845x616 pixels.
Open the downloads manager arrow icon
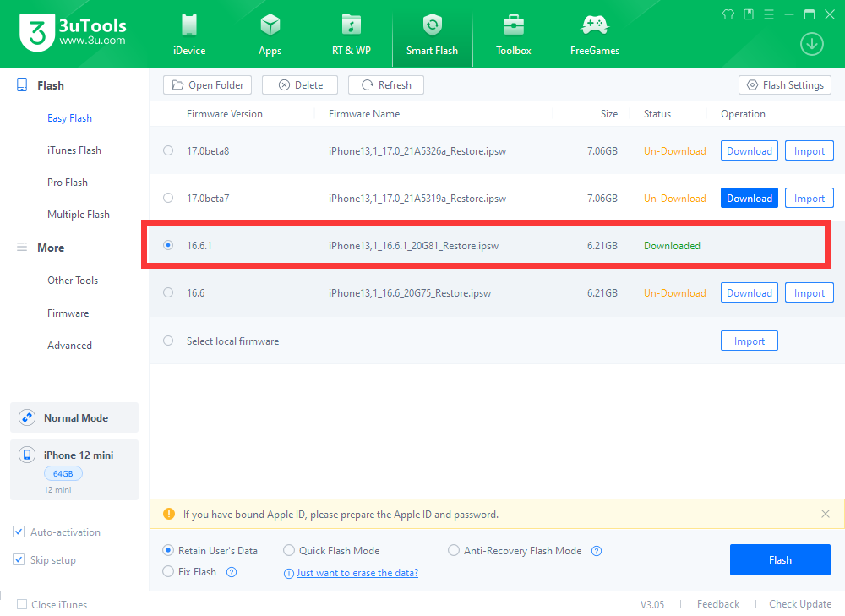coord(811,44)
